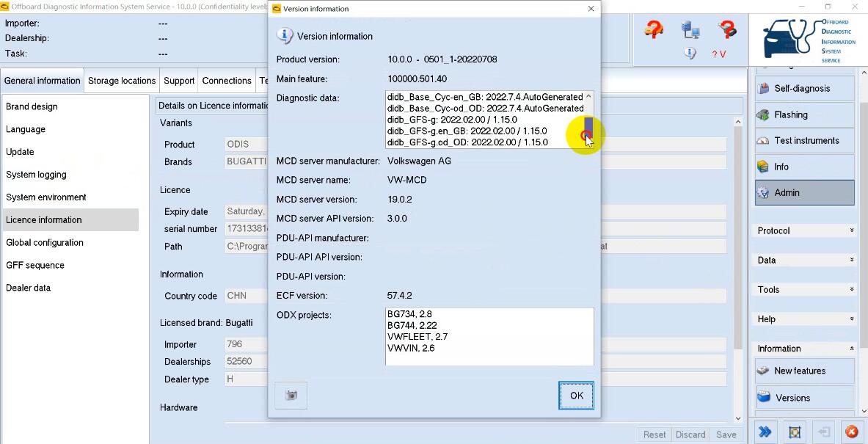Open the General information tab
The height and width of the screenshot is (444, 868).
point(42,81)
